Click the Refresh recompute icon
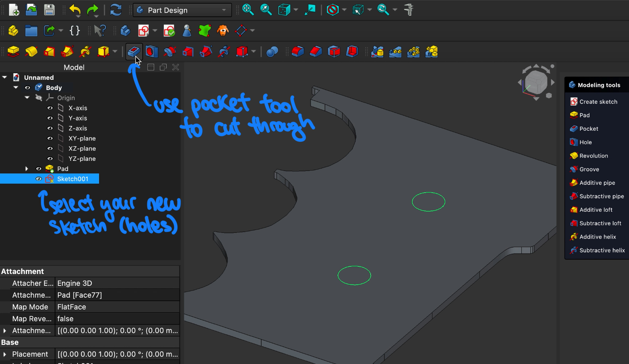This screenshot has height=364, width=629. (116, 10)
